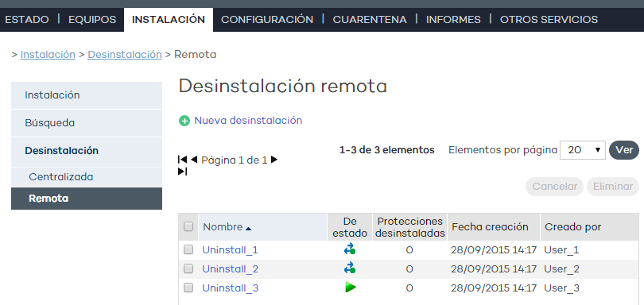Viewport: 644px width, 305px height.
Task: Jump to last page using pagination icon
Action: (182, 172)
